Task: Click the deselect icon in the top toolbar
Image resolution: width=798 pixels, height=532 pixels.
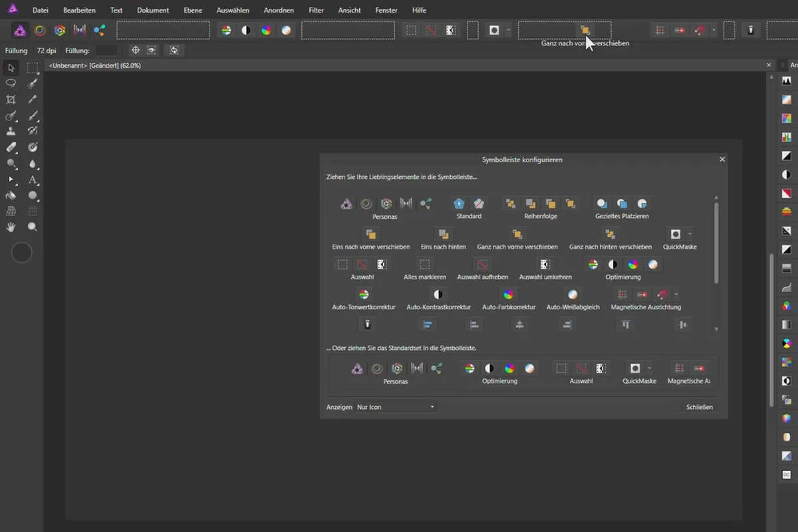Action: point(431,31)
